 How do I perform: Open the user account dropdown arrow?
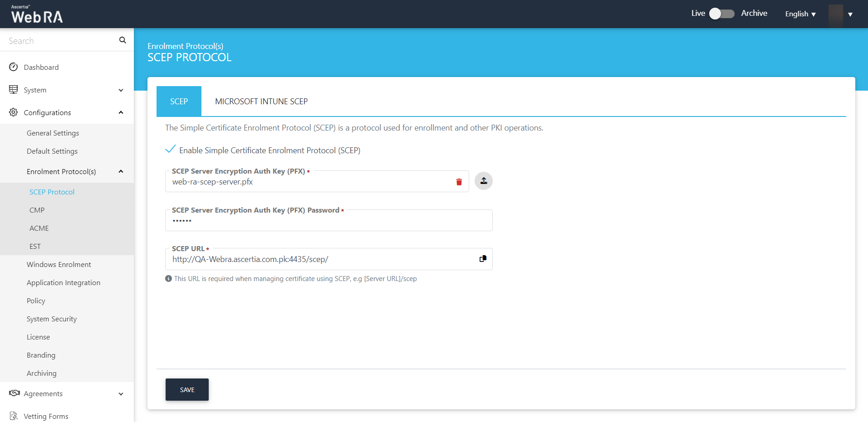[850, 15]
